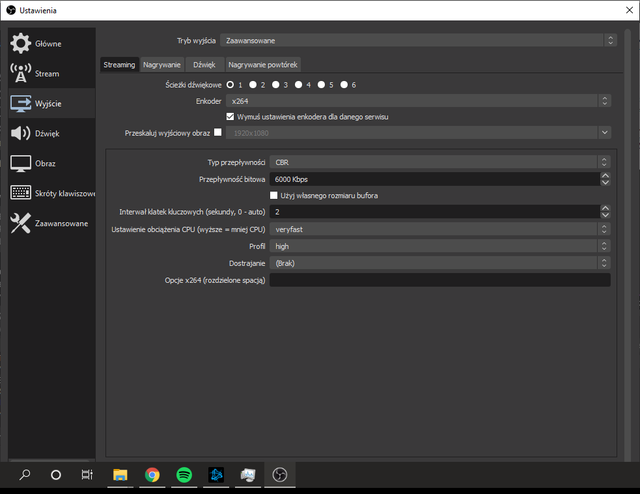
Task: Increase bitrate with the up arrow
Action: 605,176
